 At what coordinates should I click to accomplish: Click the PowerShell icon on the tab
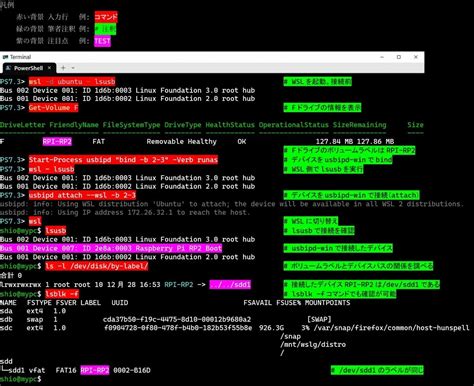coord(9,68)
